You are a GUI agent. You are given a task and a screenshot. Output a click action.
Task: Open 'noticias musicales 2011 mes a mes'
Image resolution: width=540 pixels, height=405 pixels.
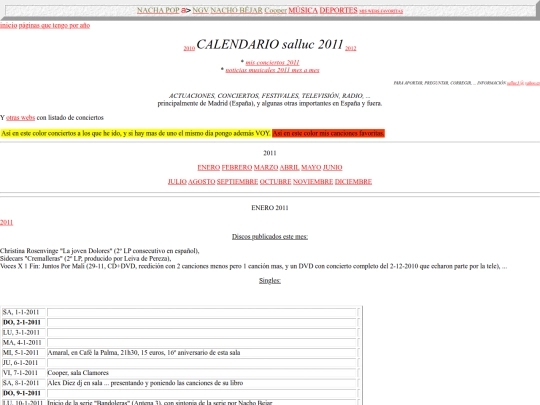coord(272,70)
